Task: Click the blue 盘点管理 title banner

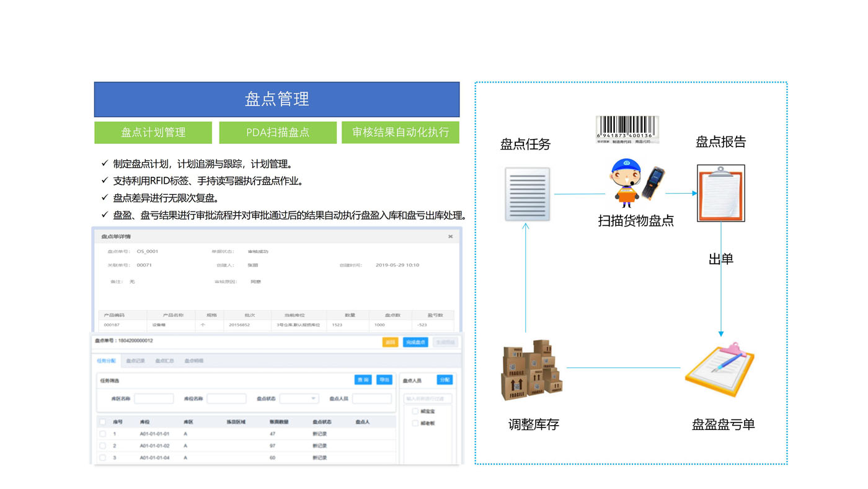Action: click(x=277, y=99)
